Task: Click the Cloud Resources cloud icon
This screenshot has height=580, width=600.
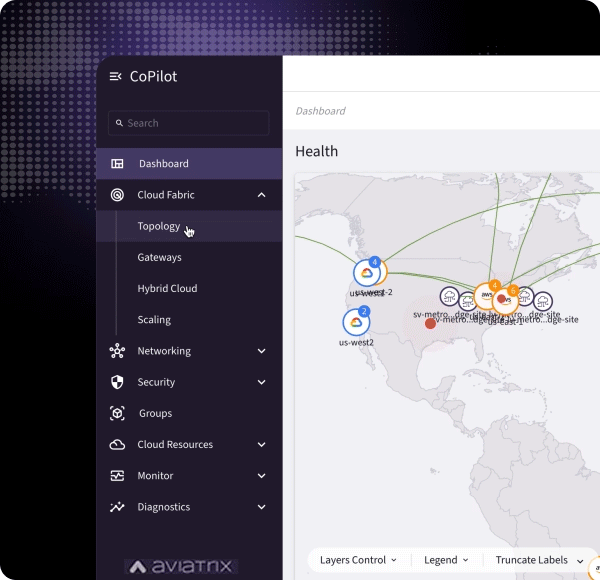Action: coord(117,445)
